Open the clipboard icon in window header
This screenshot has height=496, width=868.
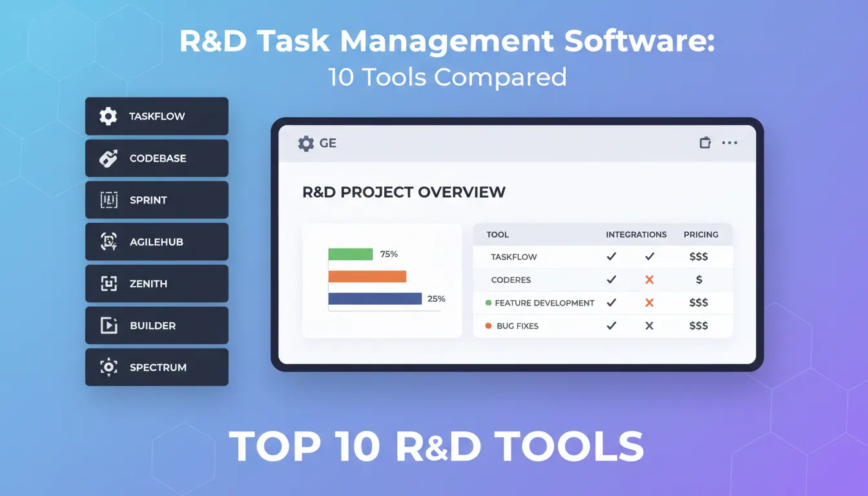pyautogui.click(x=705, y=143)
